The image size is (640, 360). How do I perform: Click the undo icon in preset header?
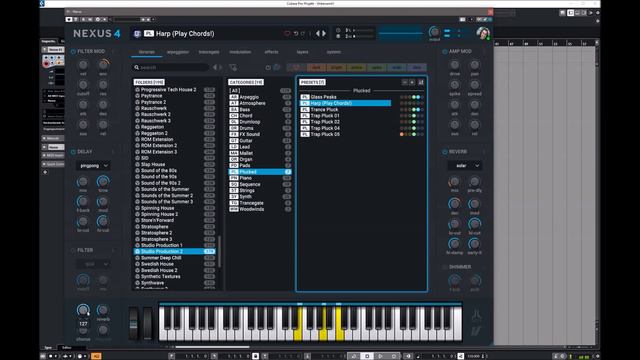pyautogui.click(x=296, y=33)
